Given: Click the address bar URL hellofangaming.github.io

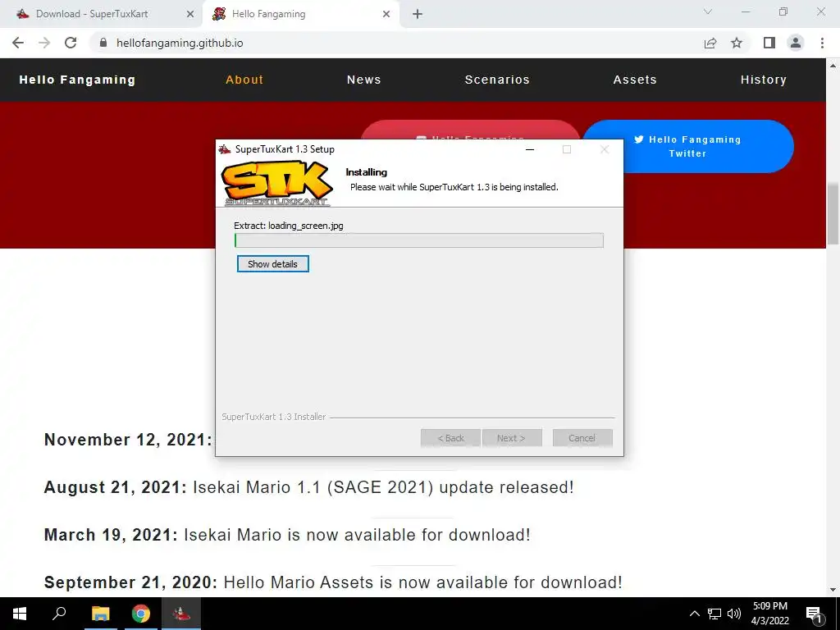Looking at the screenshot, I should (x=180, y=43).
